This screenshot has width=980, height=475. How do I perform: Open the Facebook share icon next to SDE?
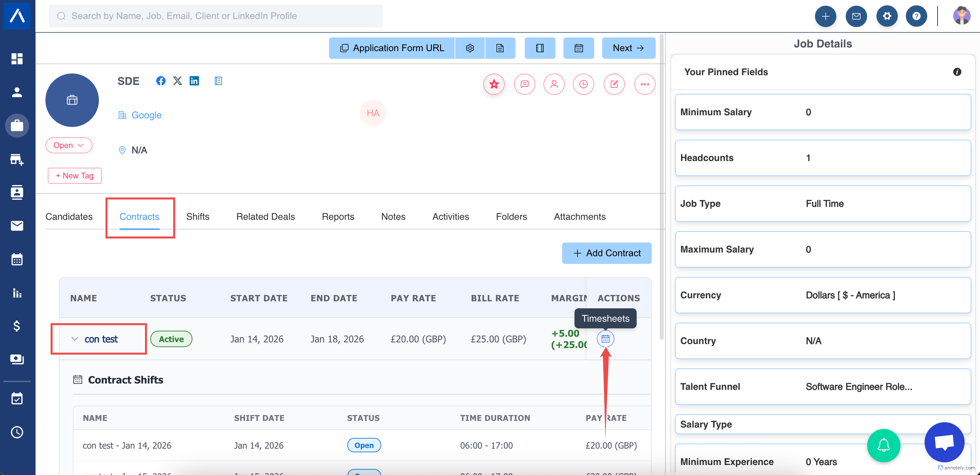click(161, 81)
